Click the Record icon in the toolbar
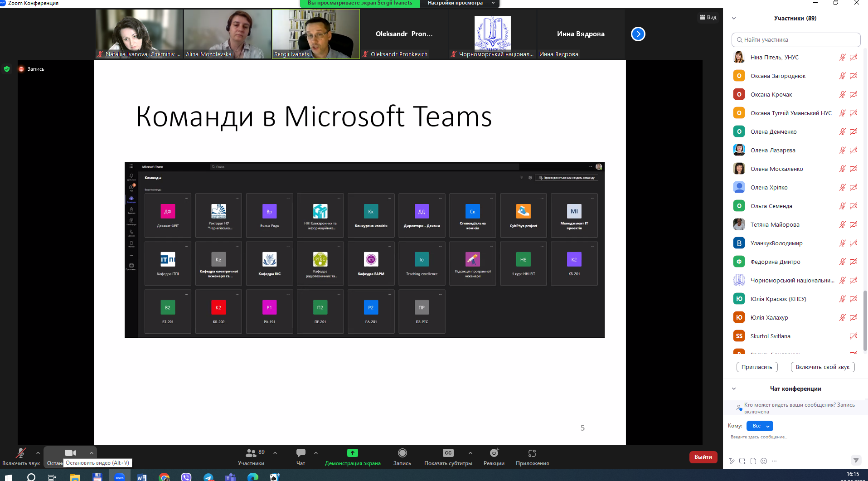This screenshot has height=481, width=868. coord(402,453)
